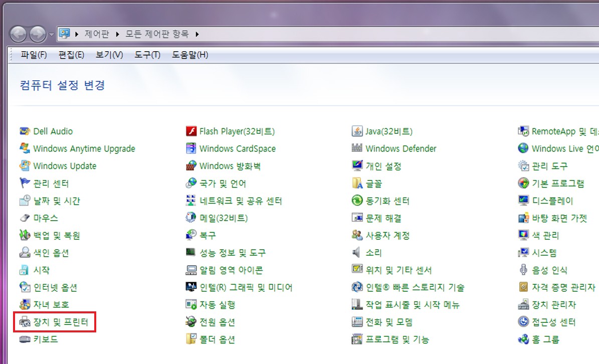Open the 동기화 센터 green sync icon
599x364 pixels.
click(x=357, y=201)
